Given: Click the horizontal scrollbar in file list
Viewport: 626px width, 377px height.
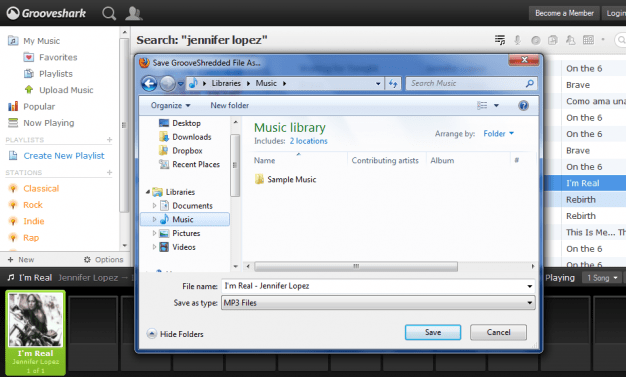Looking at the screenshot, I should point(356,266).
